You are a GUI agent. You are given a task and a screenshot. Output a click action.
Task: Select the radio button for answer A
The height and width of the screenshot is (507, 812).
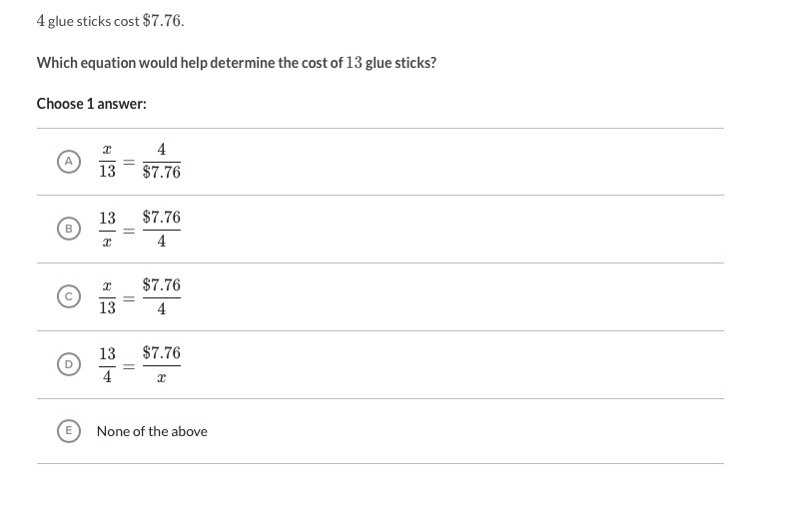pyautogui.click(x=69, y=162)
